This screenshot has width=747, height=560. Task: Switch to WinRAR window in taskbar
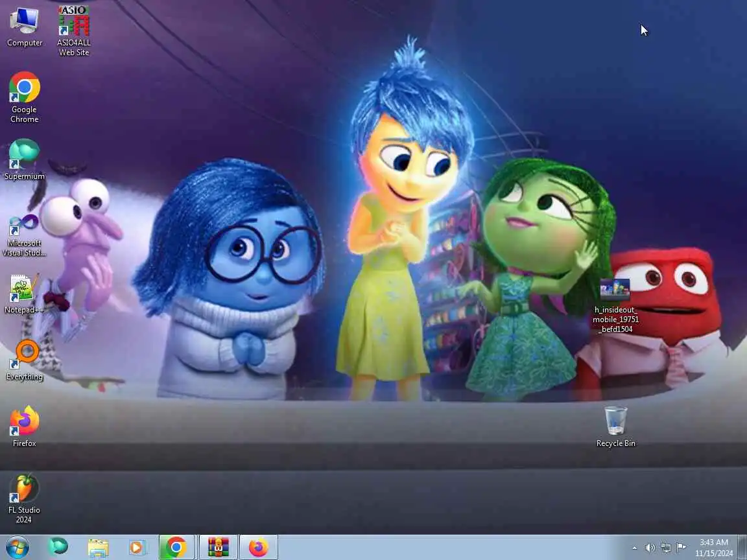coord(218,547)
